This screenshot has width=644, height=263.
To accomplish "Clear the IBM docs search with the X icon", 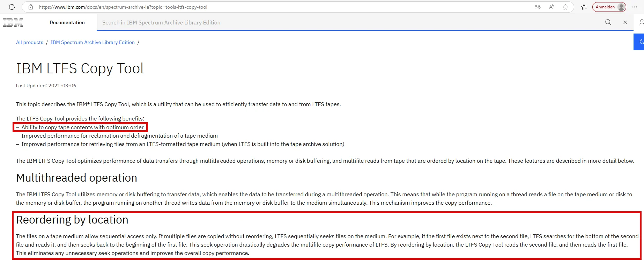I will pyautogui.click(x=625, y=22).
